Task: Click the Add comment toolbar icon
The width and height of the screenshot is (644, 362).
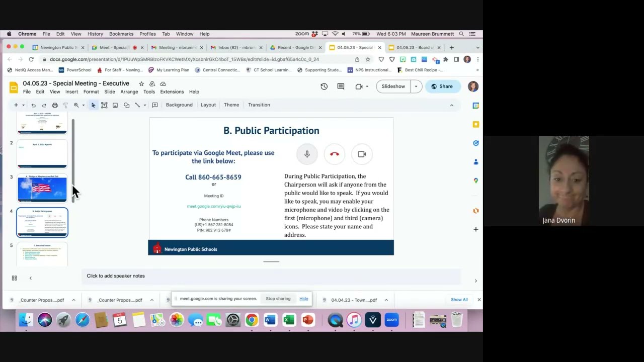Action: pyautogui.click(x=155, y=105)
